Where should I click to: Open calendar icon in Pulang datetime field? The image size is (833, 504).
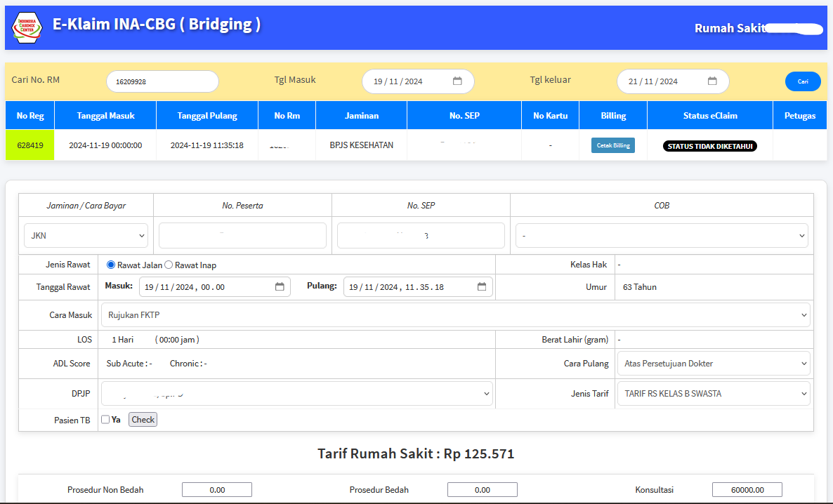click(482, 287)
